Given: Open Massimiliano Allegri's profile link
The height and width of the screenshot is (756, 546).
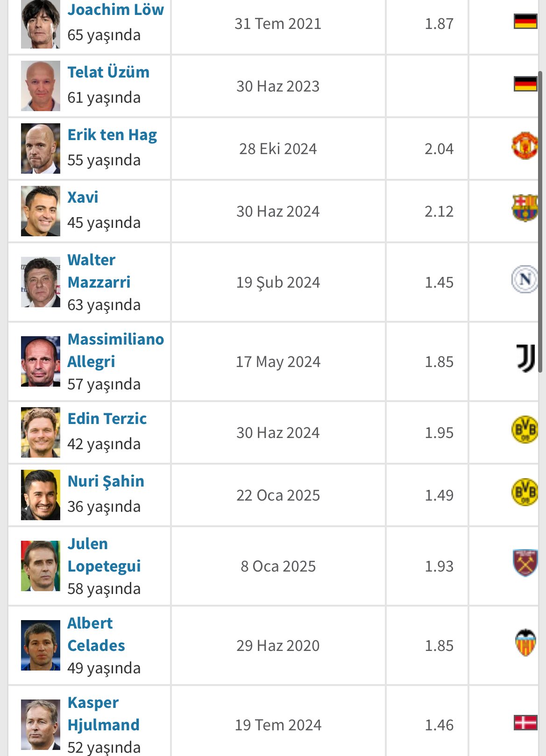Looking at the screenshot, I should click(116, 350).
